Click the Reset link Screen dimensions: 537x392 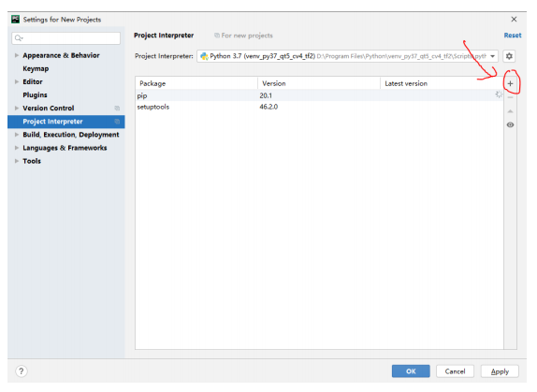click(513, 36)
